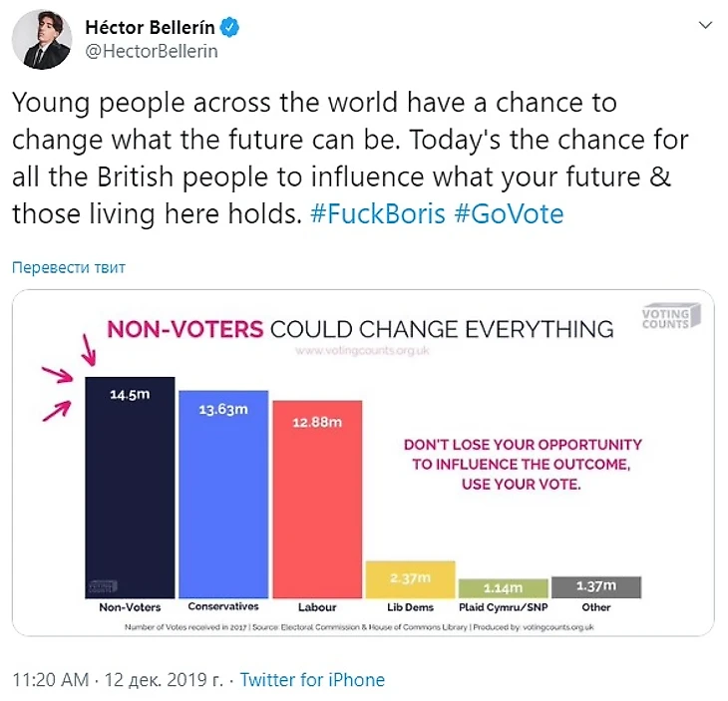The width and height of the screenshot is (728, 701).
Task: Select the red Labour bar
Action: tap(317, 498)
